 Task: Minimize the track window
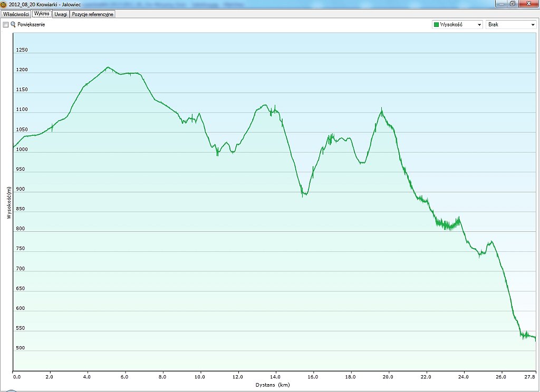(x=499, y=3)
